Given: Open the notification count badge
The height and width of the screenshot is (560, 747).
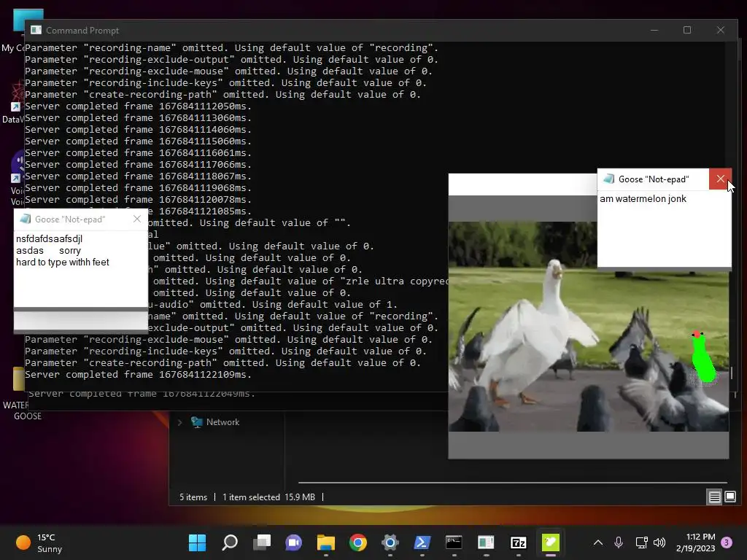Looking at the screenshot, I should pyautogui.click(x=727, y=542).
